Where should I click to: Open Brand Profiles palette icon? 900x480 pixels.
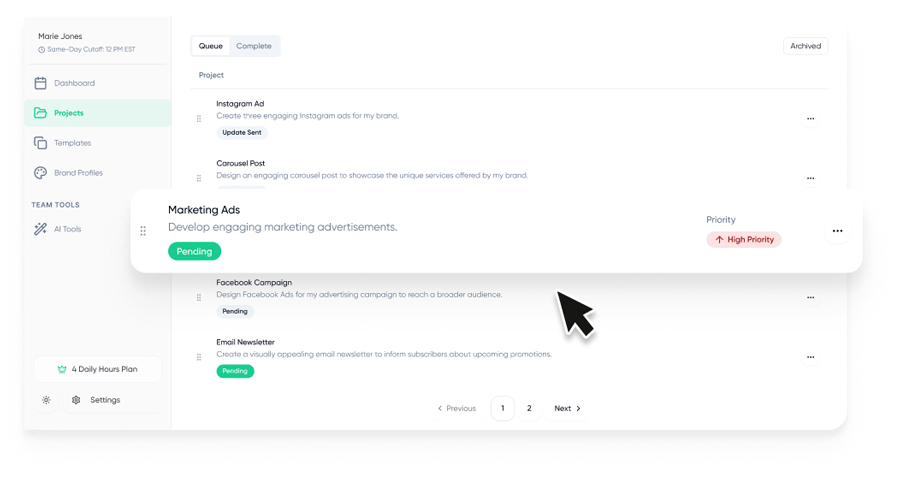(40, 173)
